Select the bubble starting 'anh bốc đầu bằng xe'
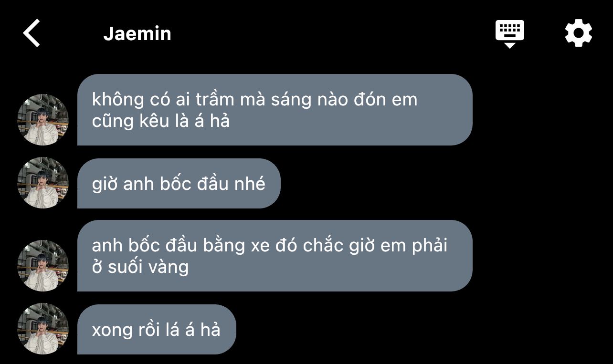 tap(275, 256)
